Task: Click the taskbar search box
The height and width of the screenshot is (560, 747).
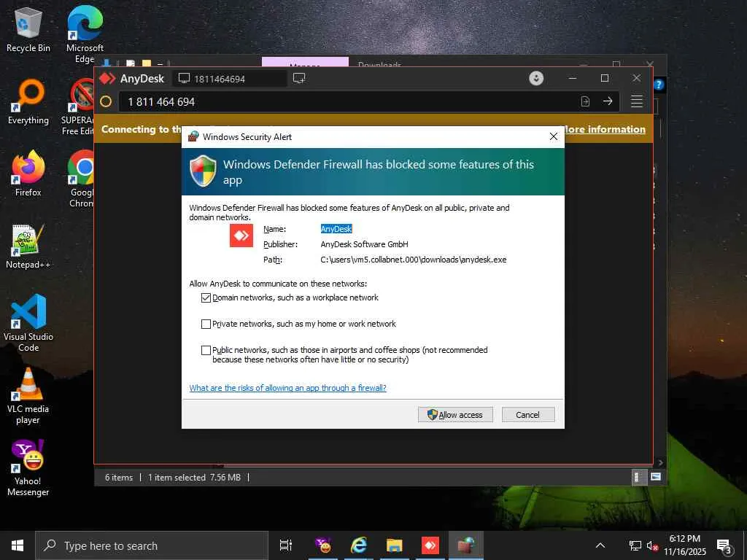Action: pyautogui.click(x=152, y=545)
